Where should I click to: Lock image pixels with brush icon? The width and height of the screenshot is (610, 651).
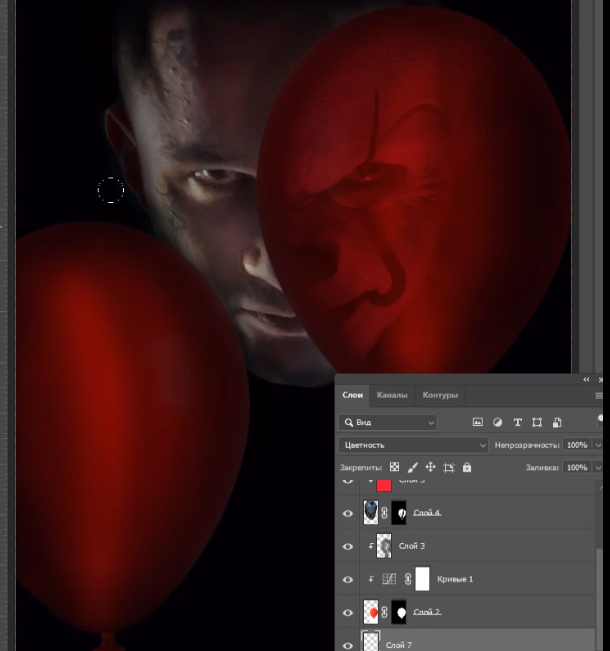point(412,467)
